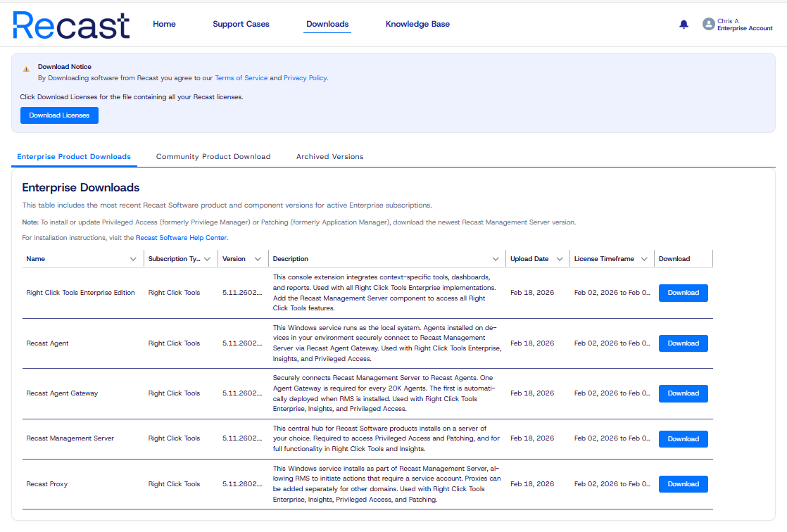Download the Recast Agent
Screen dimensions: 787x532
pos(683,343)
